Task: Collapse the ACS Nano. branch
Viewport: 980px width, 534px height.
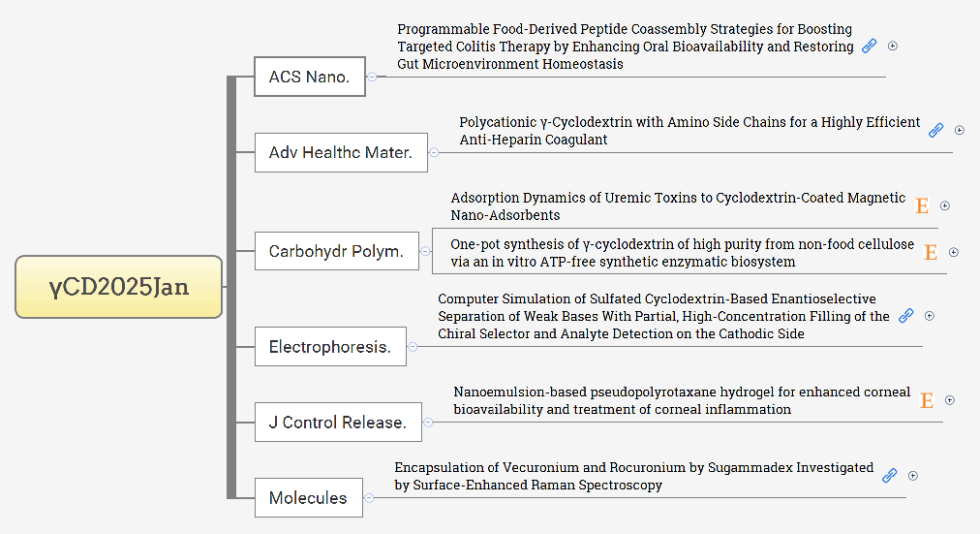Action: click(372, 77)
